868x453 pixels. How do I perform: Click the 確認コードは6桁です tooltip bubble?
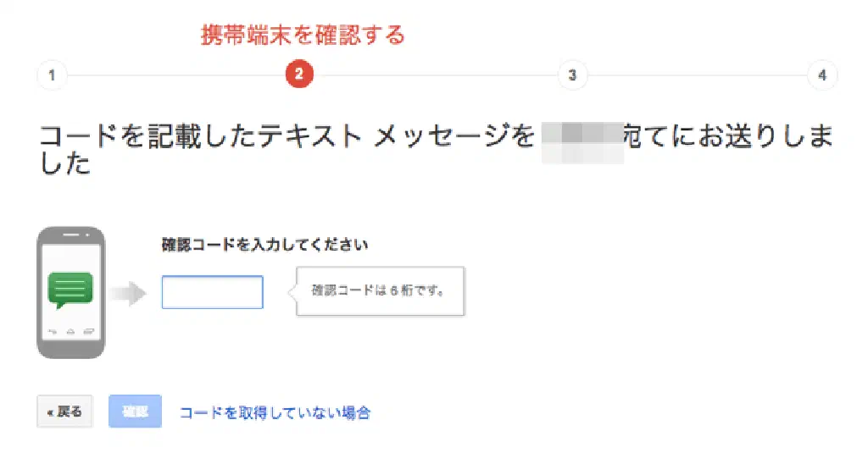pos(380,291)
